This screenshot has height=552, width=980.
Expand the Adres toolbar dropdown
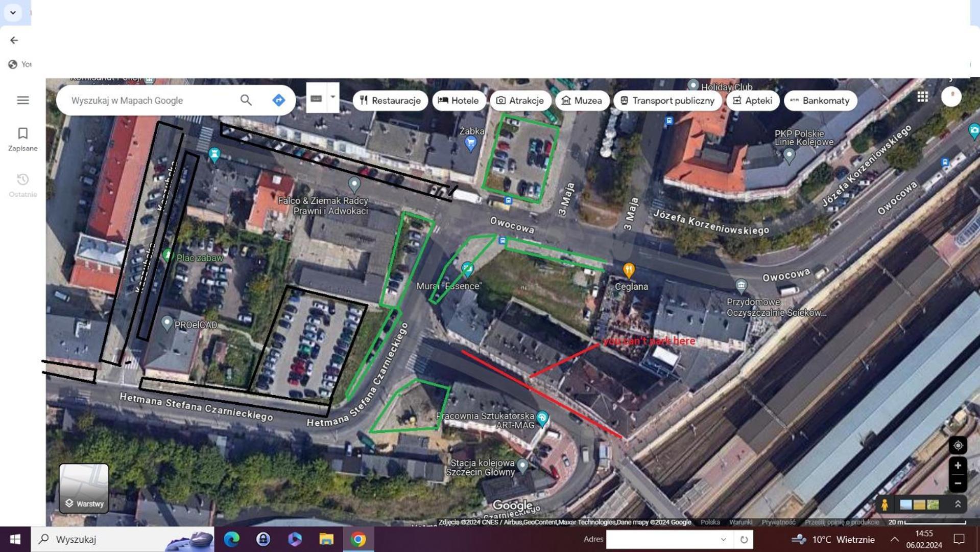(x=723, y=539)
